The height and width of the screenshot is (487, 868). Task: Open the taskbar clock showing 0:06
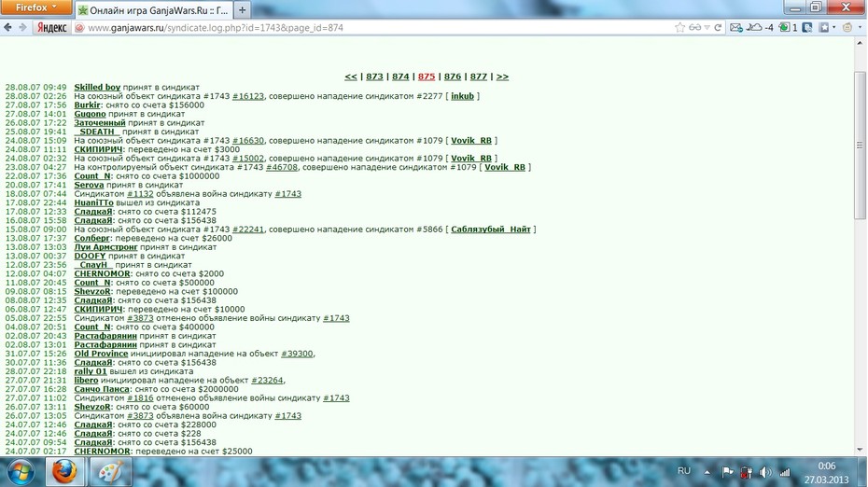[827, 473]
